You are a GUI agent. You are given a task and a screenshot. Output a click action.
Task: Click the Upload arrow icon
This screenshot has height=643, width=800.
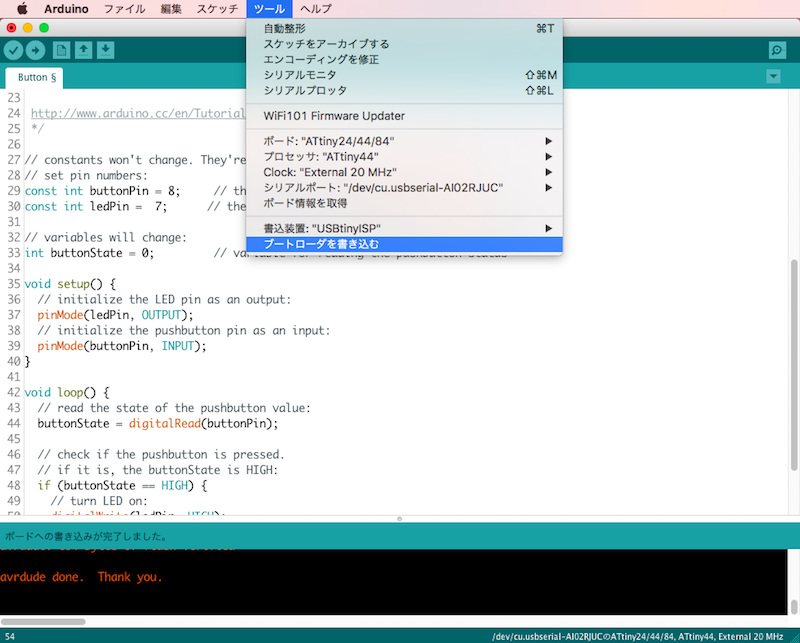(x=35, y=50)
